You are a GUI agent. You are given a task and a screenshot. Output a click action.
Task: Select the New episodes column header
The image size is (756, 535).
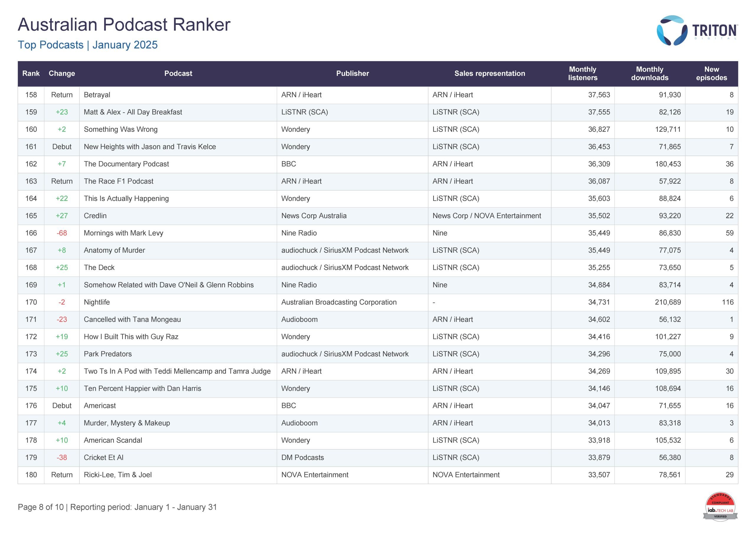pyautogui.click(x=711, y=74)
